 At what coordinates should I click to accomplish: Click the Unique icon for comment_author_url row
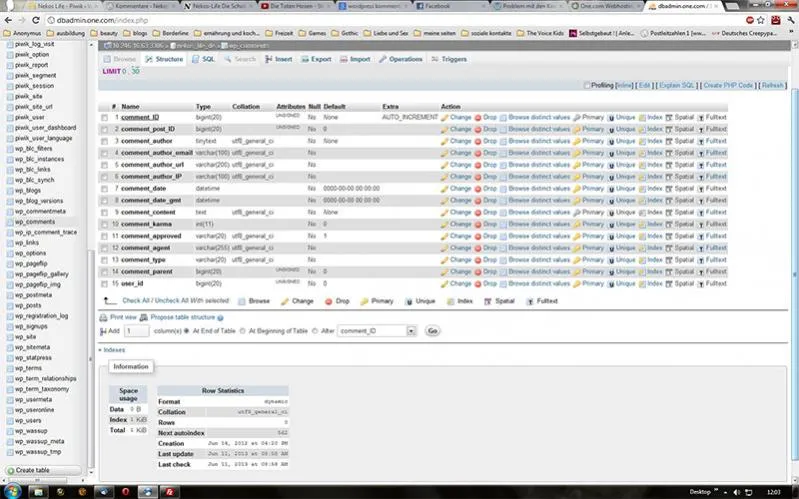point(611,165)
